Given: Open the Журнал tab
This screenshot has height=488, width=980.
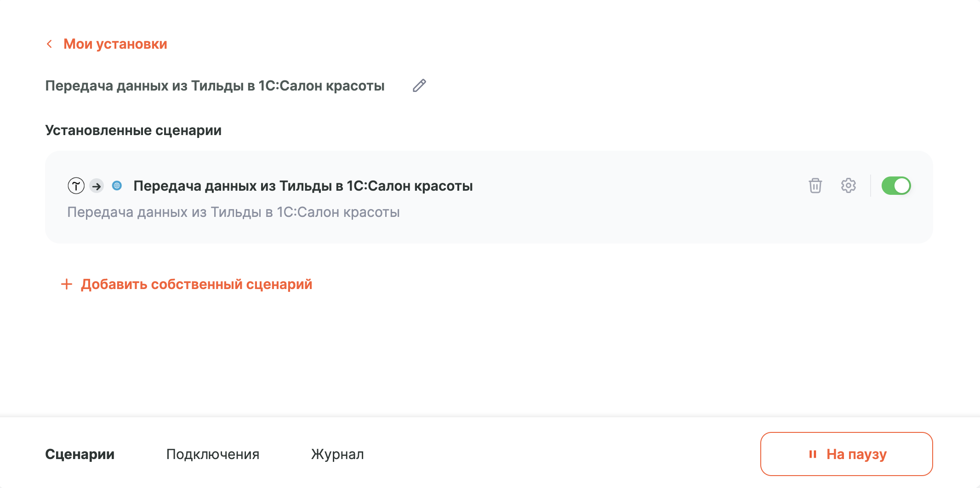Looking at the screenshot, I should point(337,454).
